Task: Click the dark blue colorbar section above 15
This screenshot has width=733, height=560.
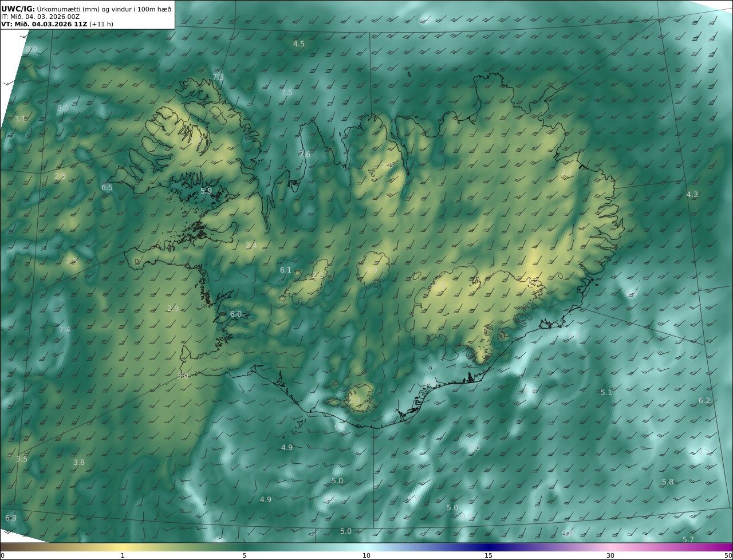Action: pos(488,547)
